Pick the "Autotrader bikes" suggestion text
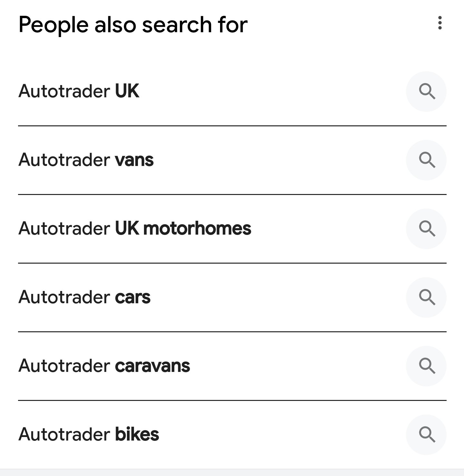This screenshot has height=476, width=464. (89, 434)
